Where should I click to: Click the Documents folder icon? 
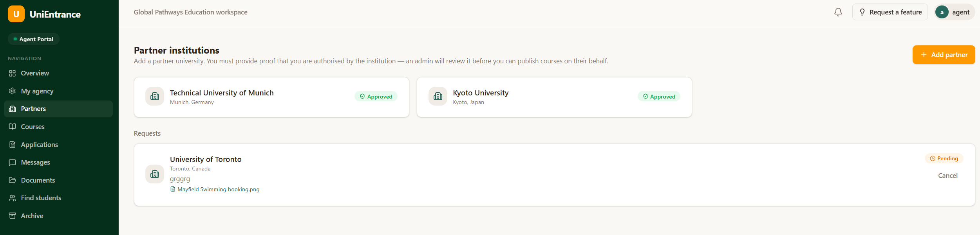click(13, 180)
